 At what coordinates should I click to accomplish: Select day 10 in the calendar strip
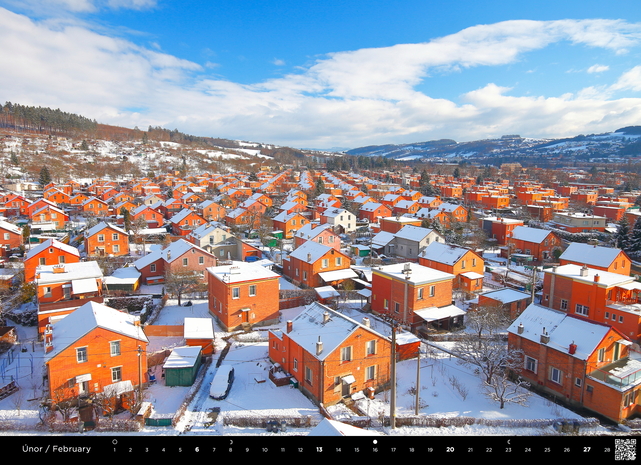point(265,450)
